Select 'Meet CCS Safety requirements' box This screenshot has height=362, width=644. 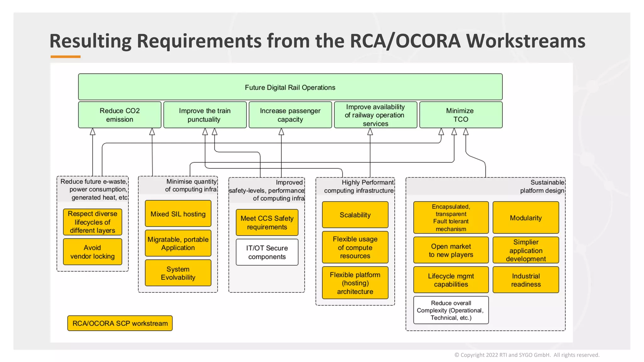(267, 222)
